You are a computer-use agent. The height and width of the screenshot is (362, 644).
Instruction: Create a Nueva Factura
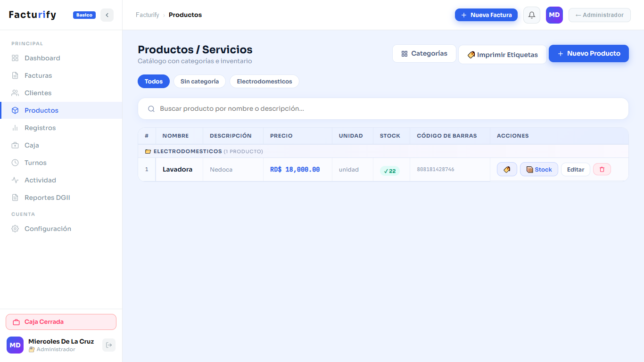[x=486, y=15]
